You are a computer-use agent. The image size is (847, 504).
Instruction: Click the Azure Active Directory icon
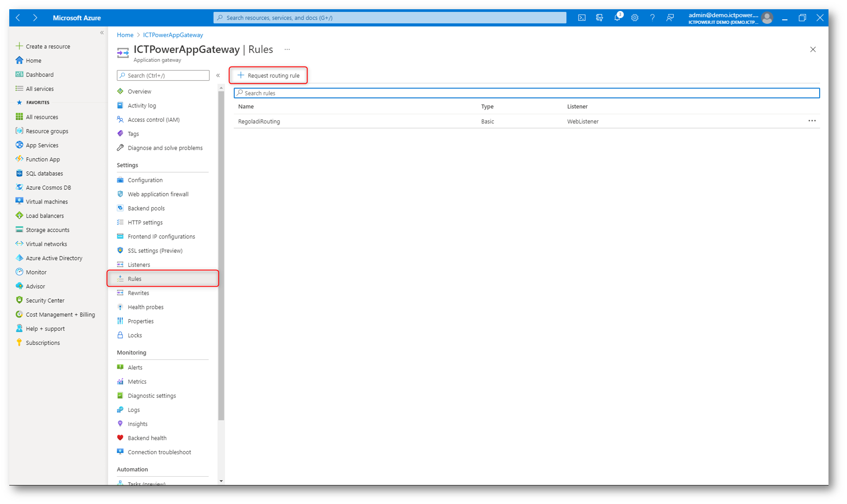point(19,258)
